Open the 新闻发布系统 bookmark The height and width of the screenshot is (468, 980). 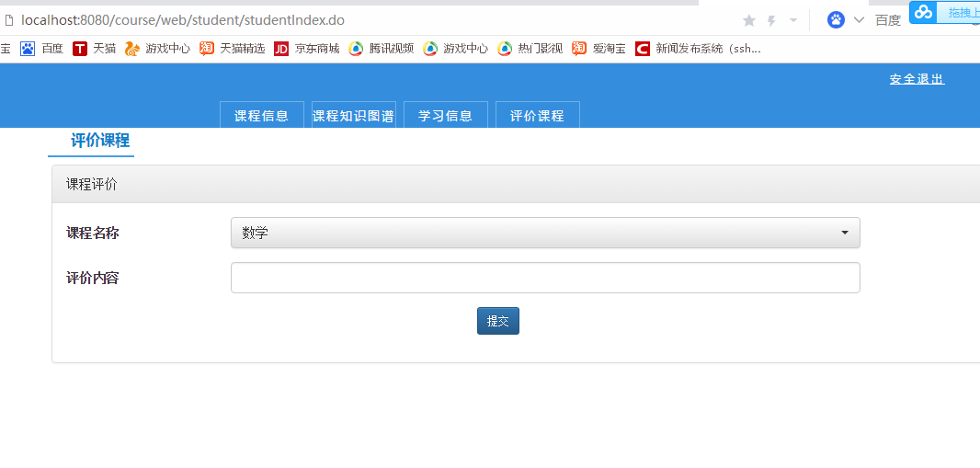[698, 49]
